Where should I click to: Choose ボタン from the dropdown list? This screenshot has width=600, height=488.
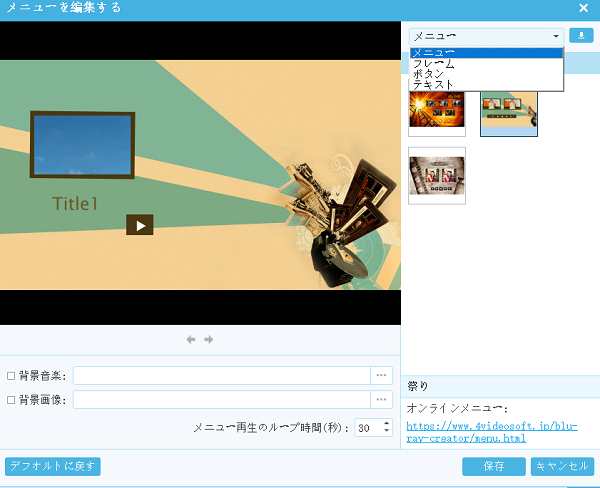coord(430,74)
